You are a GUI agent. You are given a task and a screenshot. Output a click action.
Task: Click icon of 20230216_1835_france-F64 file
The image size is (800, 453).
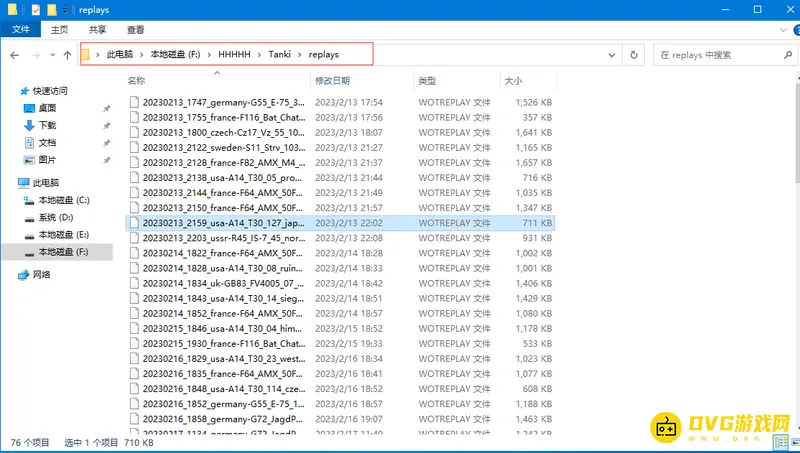[x=134, y=373]
